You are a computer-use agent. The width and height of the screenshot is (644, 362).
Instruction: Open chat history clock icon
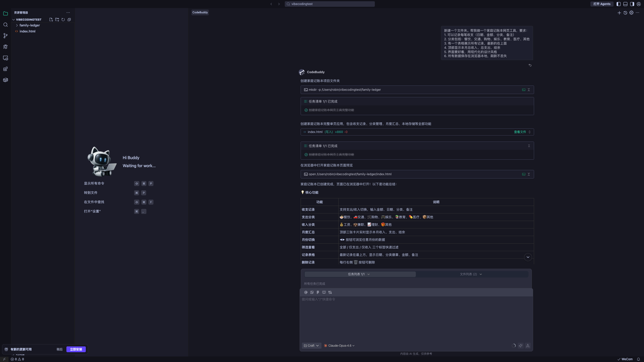[625, 13]
